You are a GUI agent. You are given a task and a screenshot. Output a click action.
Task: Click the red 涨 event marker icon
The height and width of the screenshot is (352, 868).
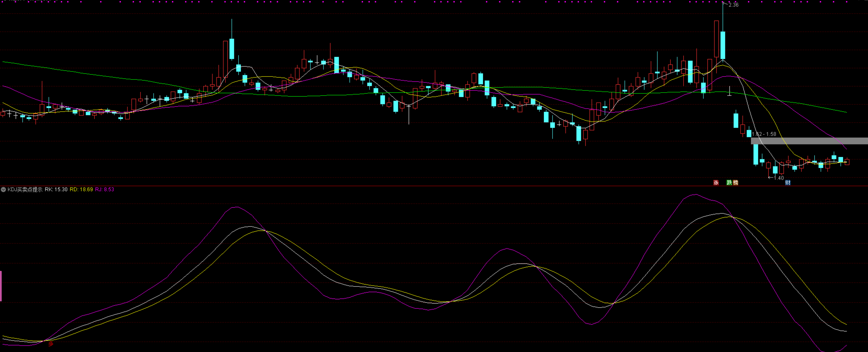coord(716,182)
